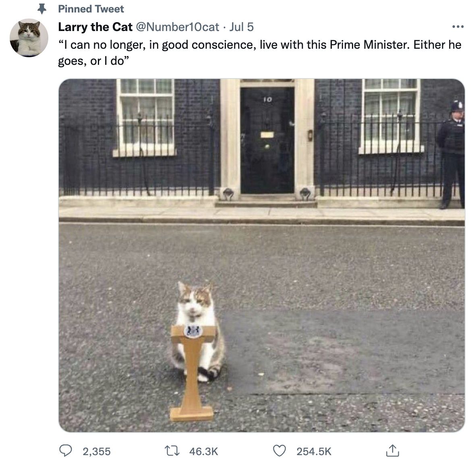476x468 pixels.
Task: Retweet using the retweet arrows icon
Action: tap(172, 451)
